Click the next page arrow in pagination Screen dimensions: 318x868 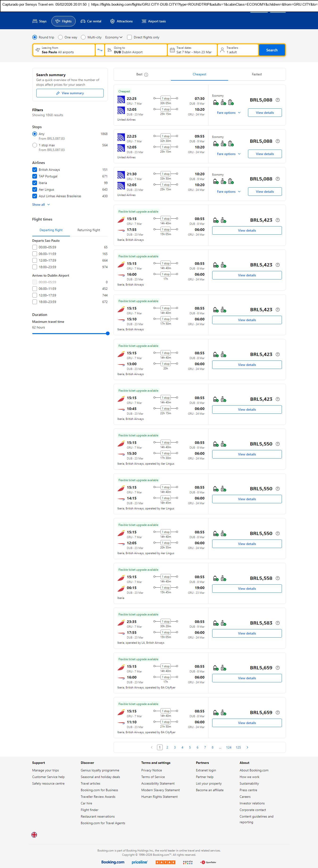click(247, 747)
